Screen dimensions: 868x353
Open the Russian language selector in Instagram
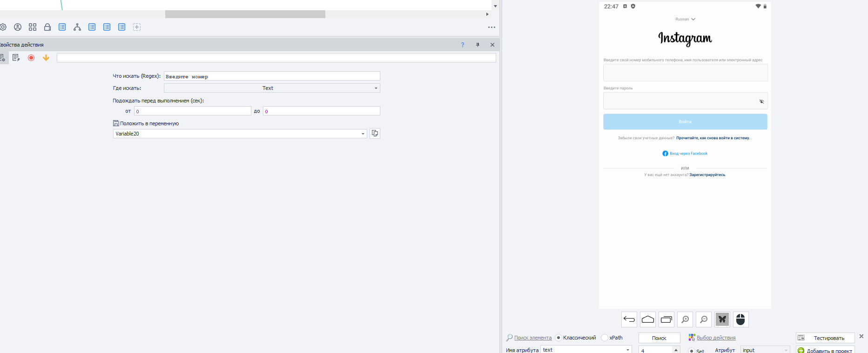[685, 19]
